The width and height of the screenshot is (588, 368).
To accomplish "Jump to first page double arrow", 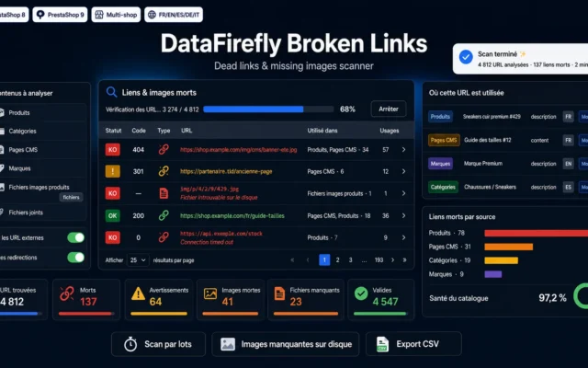I will pyautogui.click(x=292, y=259).
